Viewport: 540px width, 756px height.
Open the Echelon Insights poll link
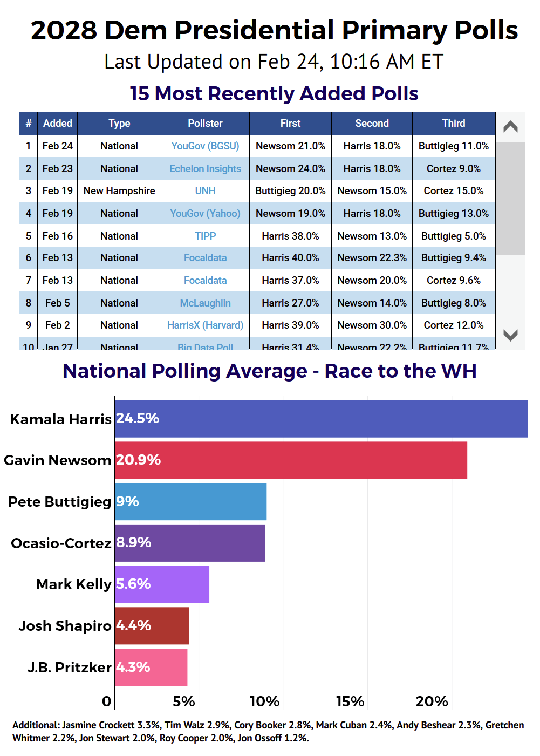(205, 169)
